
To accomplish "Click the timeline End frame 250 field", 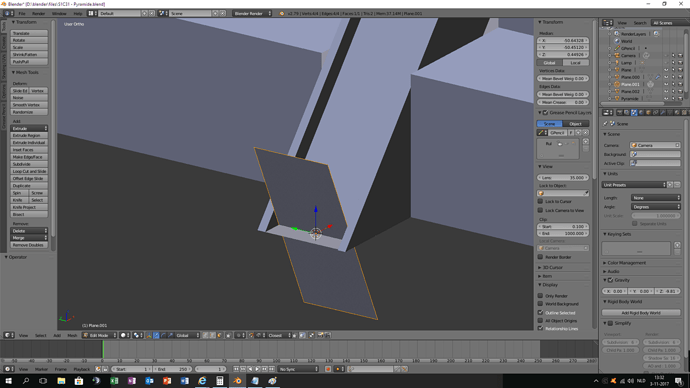I will [x=172, y=369].
